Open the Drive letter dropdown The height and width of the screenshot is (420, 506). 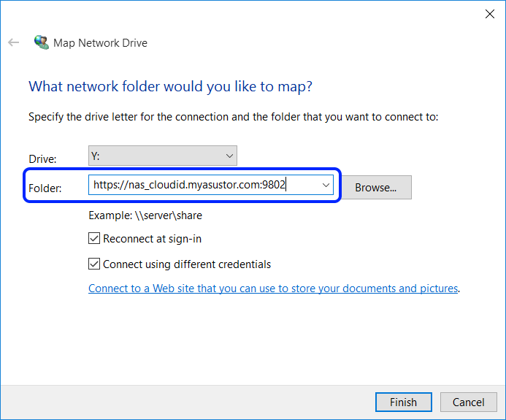162,156
